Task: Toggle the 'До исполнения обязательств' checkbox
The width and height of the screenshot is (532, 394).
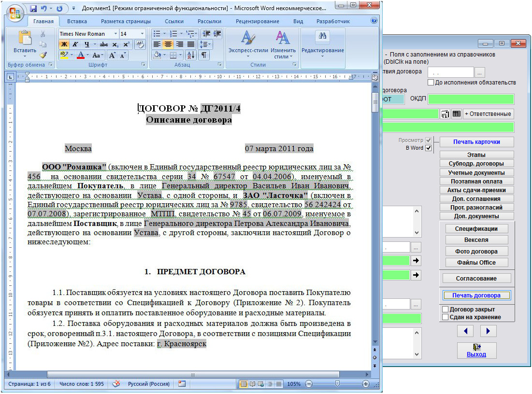Action: point(431,83)
